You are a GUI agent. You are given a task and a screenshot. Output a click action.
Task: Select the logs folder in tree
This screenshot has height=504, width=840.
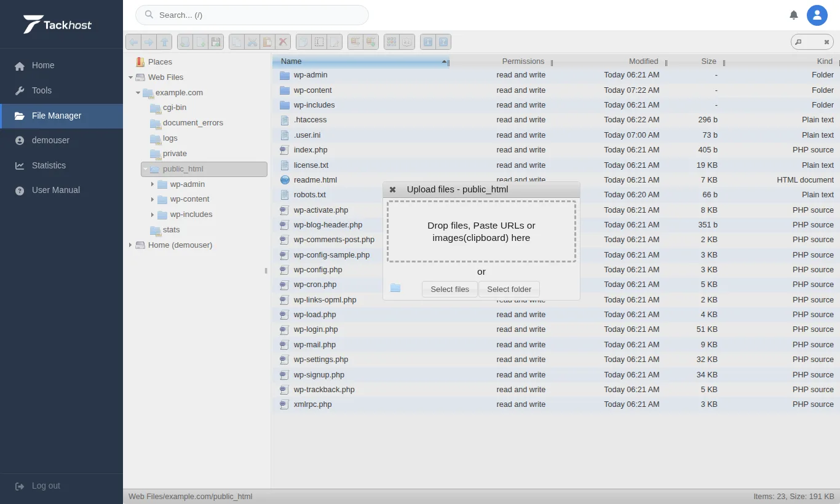pos(170,138)
